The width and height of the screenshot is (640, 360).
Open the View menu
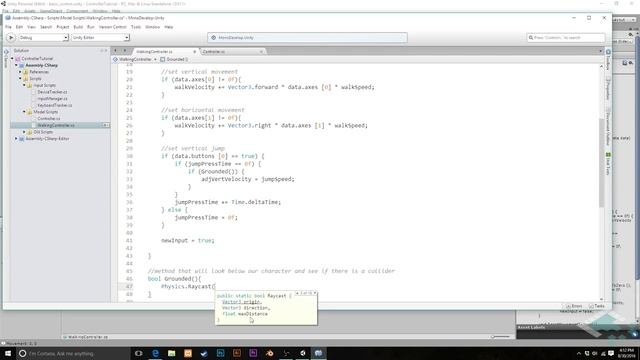click(31, 27)
